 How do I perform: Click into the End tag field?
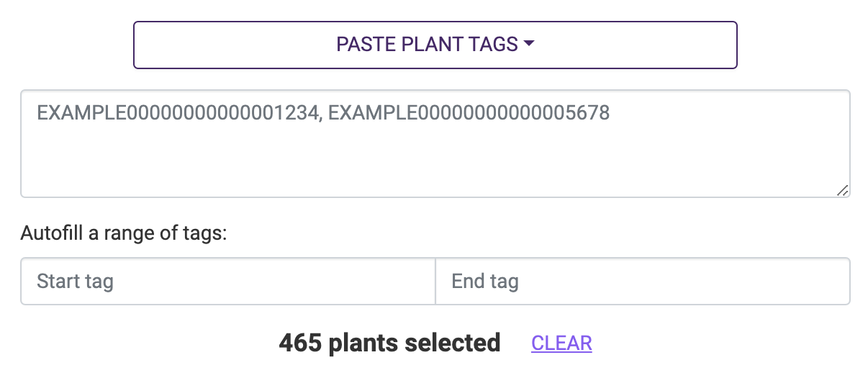(x=642, y=281)
